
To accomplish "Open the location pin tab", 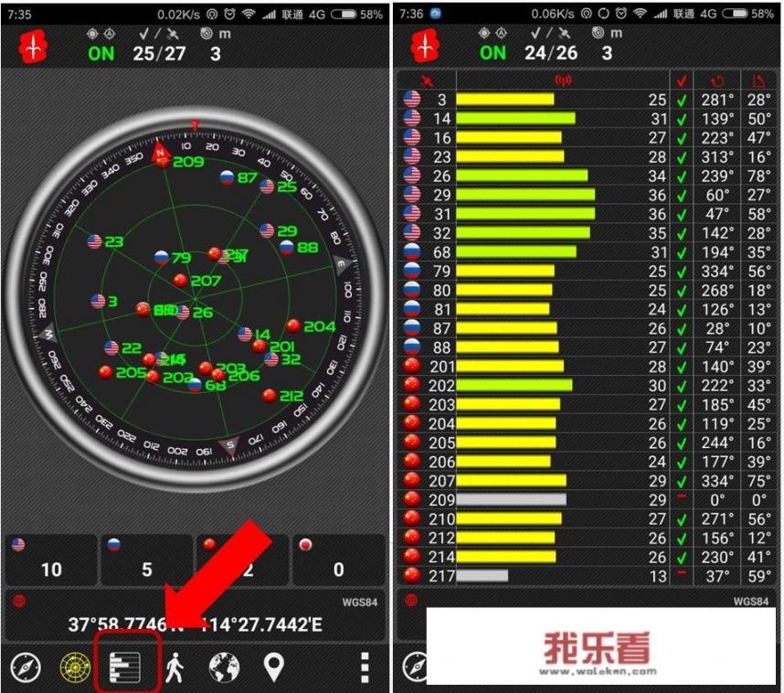I will click(x=273, y=667).
